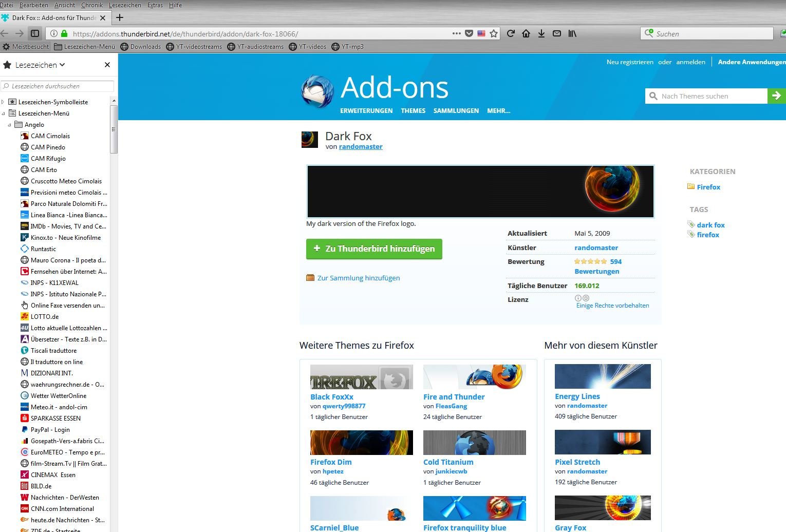Open the 594 Bewertungen reviews link
786x532 pixels.
pyautogui.click(x=598, y=266)
